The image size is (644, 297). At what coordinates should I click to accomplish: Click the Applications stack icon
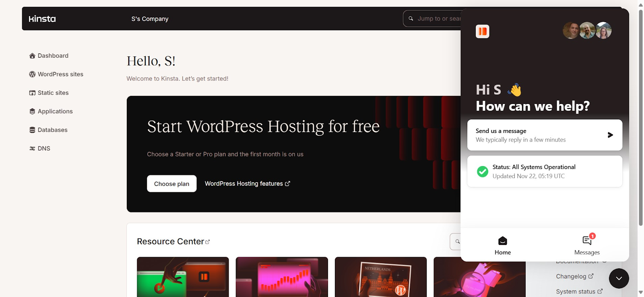click(x=32, y=111)
